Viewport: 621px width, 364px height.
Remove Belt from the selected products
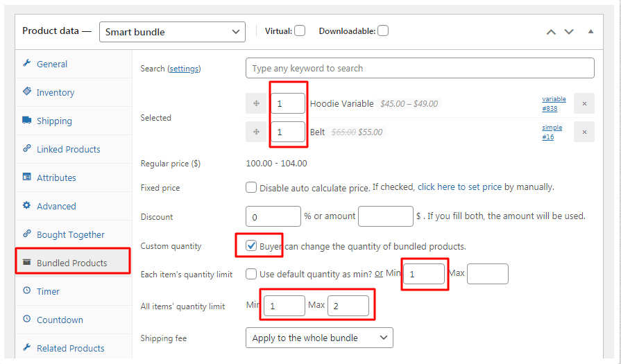pyautogui.click(x=584, y=132)
